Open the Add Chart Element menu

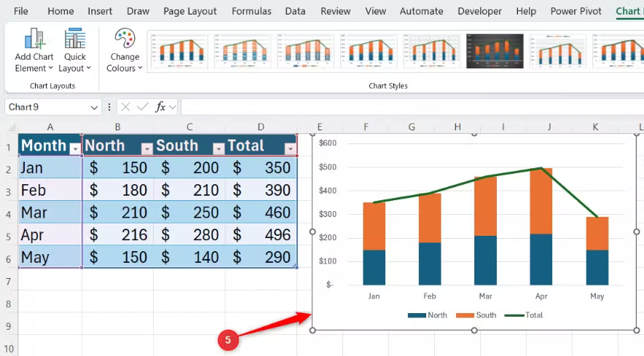34,50
